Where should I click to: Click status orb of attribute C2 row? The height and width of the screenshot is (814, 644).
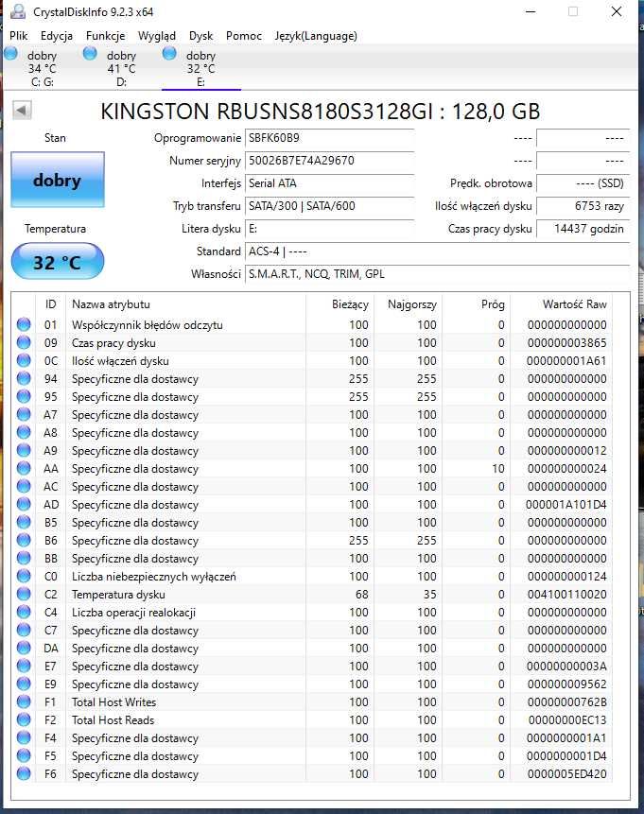tap(24, 594)
